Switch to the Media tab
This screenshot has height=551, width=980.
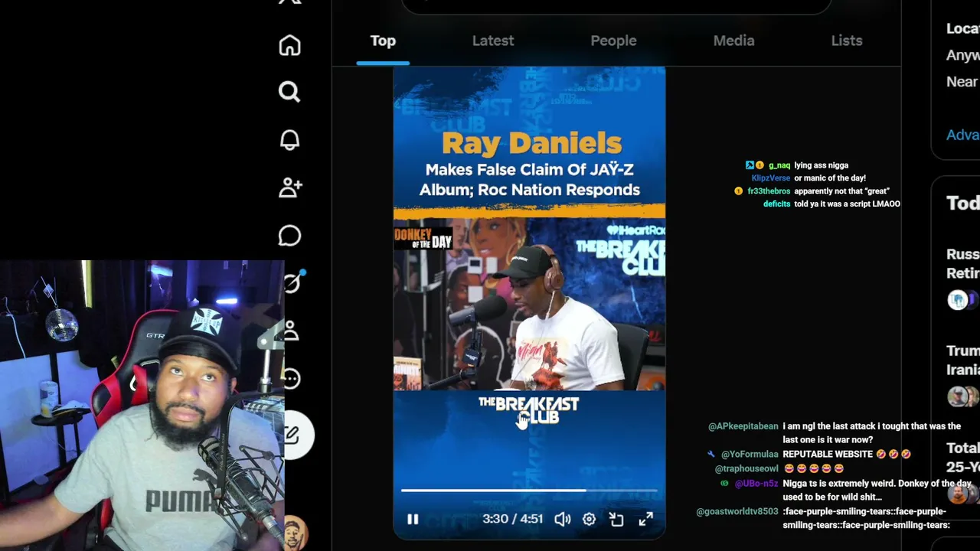click(733, 41)
